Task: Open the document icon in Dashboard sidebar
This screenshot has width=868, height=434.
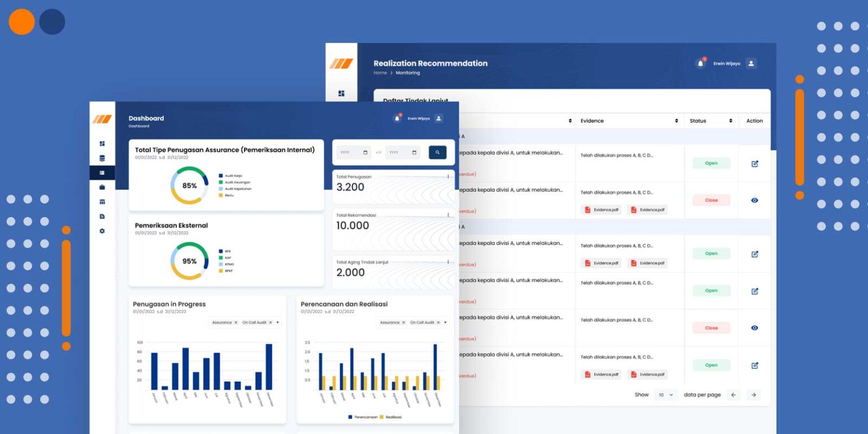Action: (x=102, y=216)
